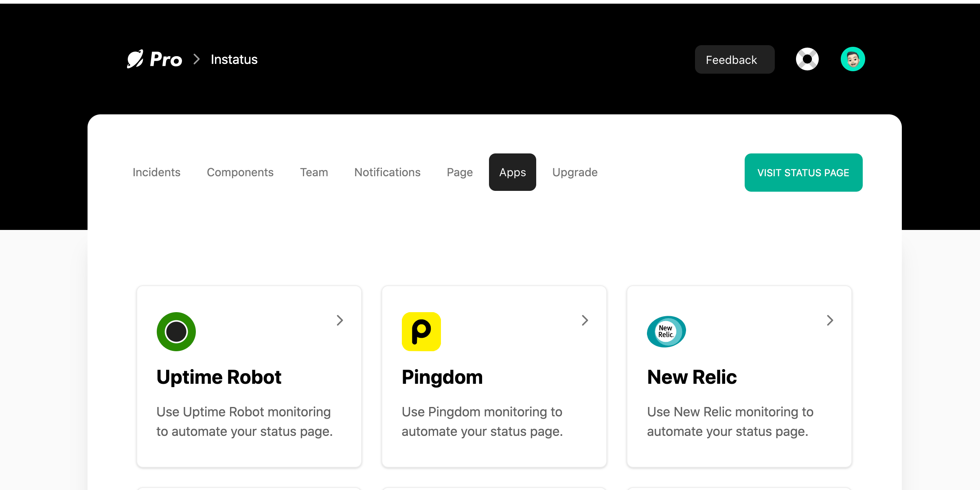
Task: Switch to the Components tab
Action: [x=240, y=172]
